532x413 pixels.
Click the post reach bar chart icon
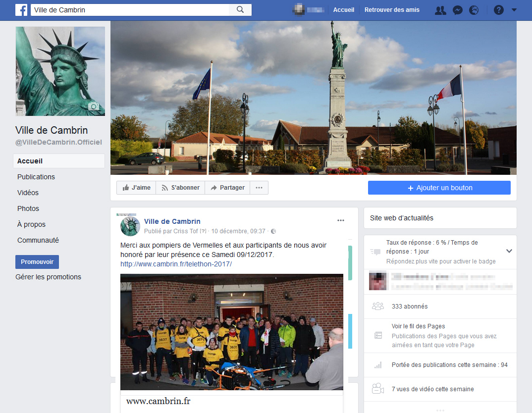pos(378,365)
